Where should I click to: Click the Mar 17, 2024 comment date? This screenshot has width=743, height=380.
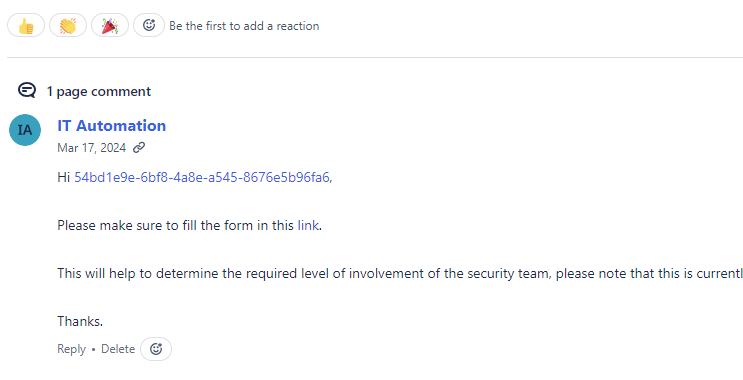point(91,148)
